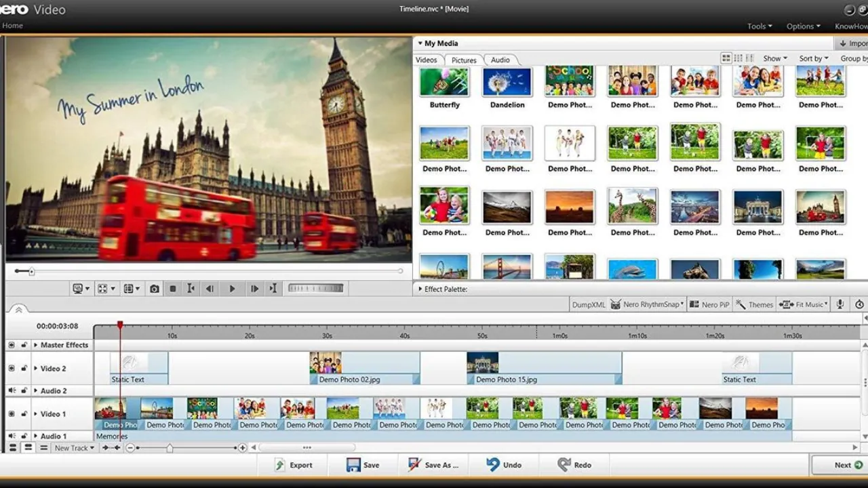Expand the Audio 2 track
The height and width of the screenshot is (488, 868).
(x=36, y=391)
